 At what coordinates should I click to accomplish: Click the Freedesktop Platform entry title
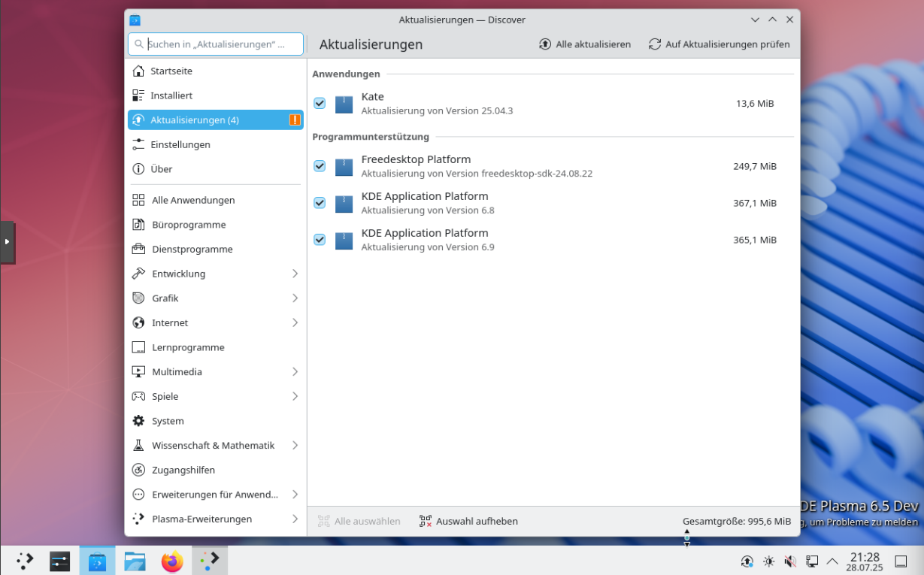point(416,159)
